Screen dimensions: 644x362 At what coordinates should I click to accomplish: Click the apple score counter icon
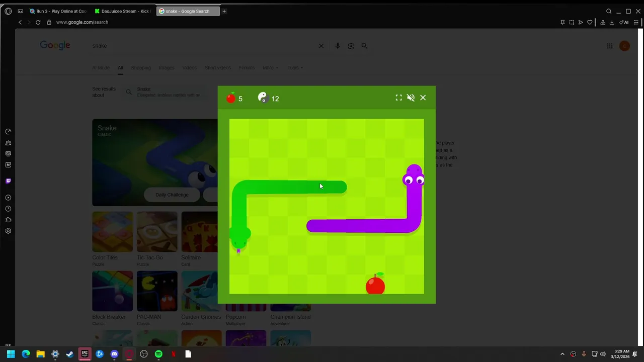231,98
